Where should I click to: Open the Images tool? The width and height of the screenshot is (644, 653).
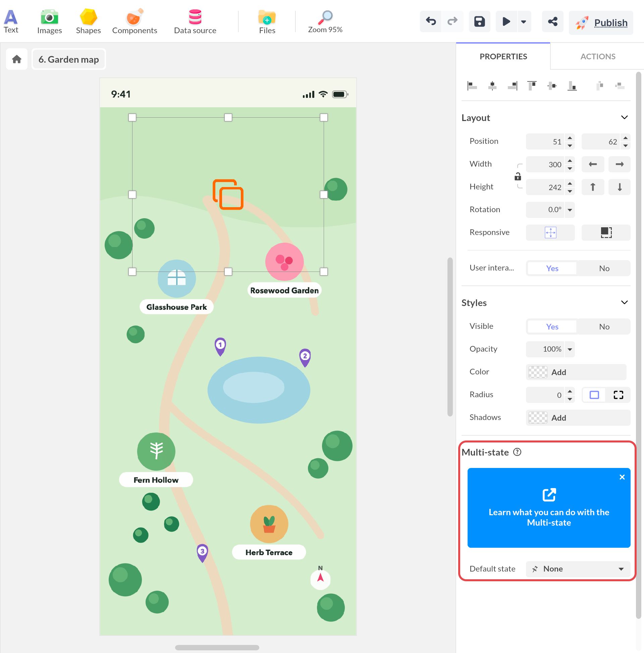tap(49, 22)
